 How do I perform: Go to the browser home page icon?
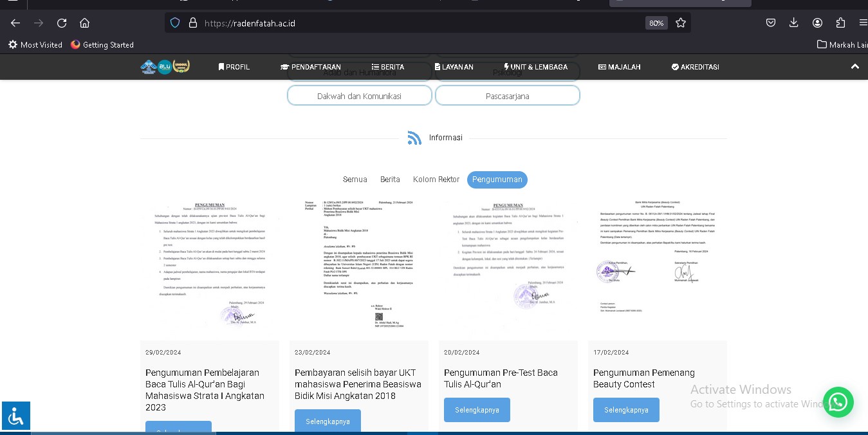point(84,23)
